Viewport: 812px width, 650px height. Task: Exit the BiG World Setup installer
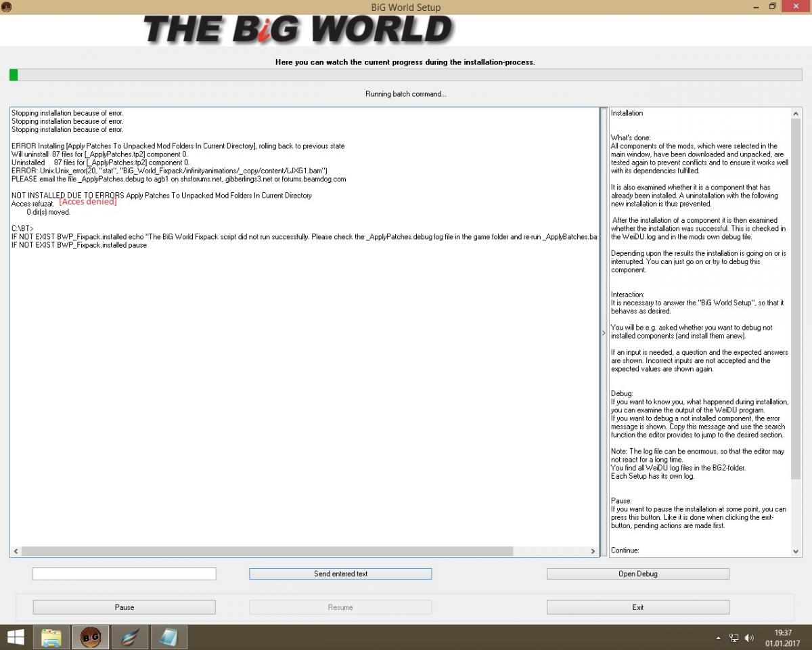637,607
